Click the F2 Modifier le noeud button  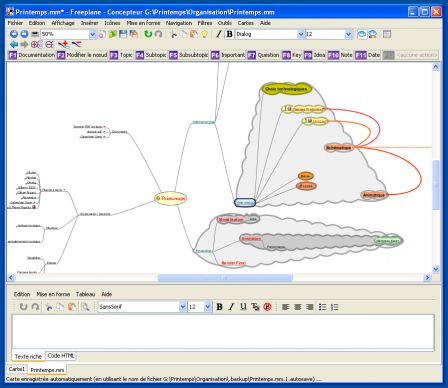pos(82,55)
